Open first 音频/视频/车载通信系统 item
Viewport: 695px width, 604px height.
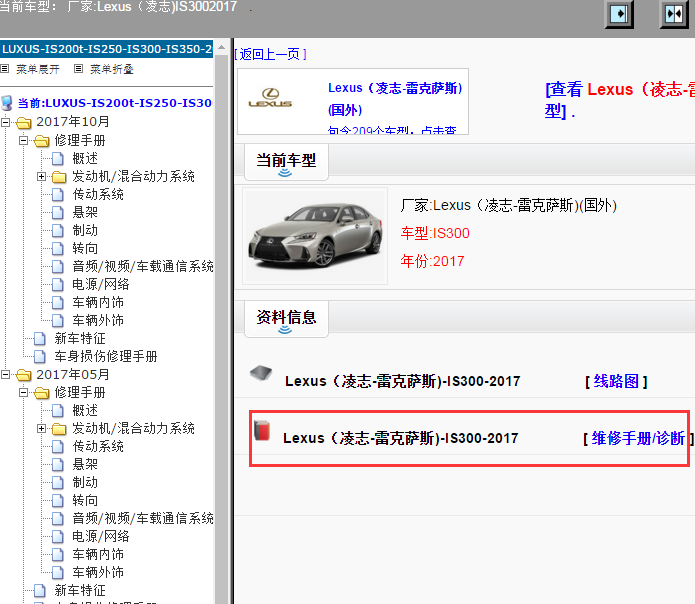(143, 266)
